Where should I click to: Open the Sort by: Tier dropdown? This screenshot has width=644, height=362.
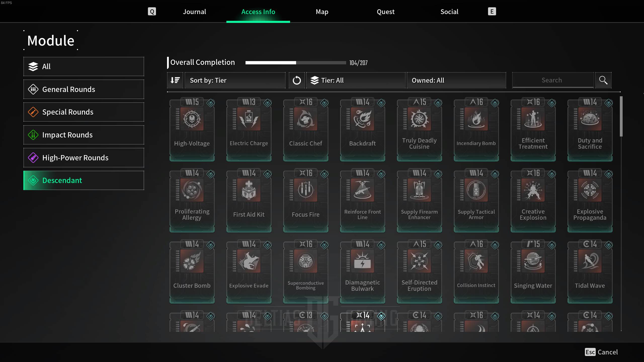tap(235, 80)
